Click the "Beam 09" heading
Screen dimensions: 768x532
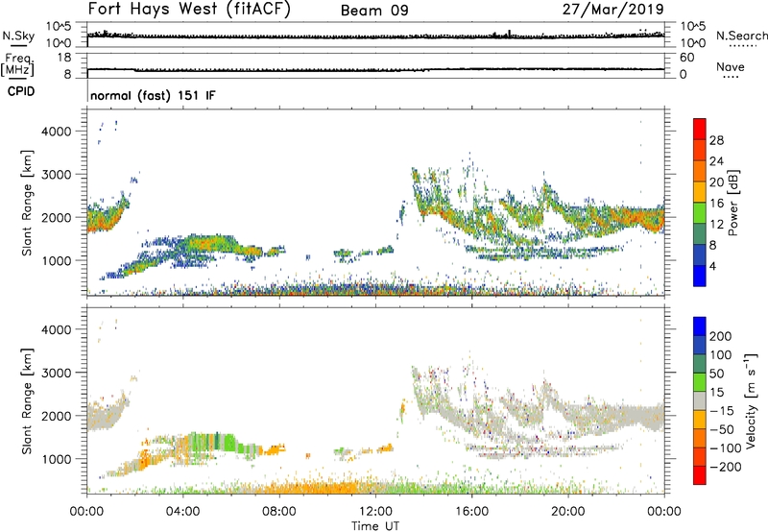(374, 11)
